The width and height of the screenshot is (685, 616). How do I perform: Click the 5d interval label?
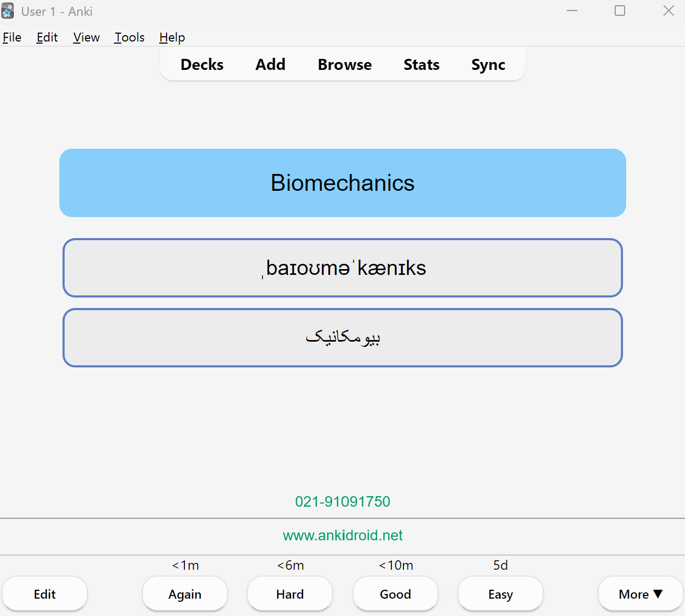(x=501, y=566)
